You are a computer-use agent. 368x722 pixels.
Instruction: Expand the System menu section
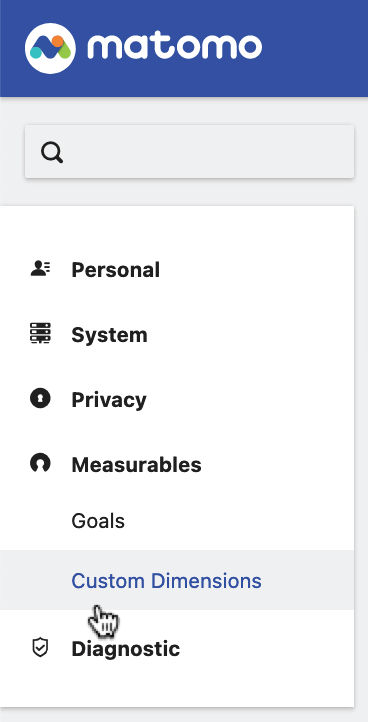tap(177, 335)
